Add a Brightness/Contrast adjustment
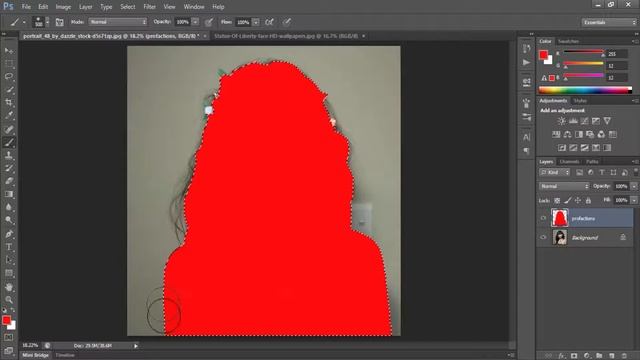The height and width of the screenshot is (360, 640). click(x=562, y=121)
